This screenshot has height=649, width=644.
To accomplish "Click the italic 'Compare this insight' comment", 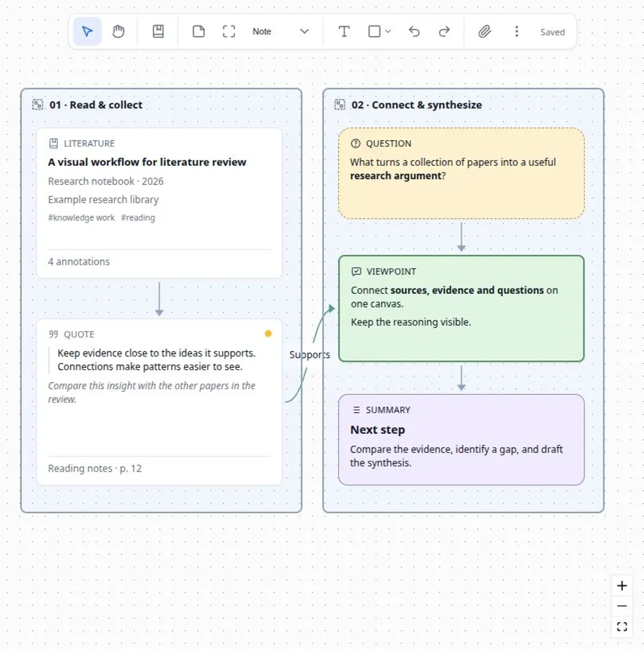I will [151, 392].
